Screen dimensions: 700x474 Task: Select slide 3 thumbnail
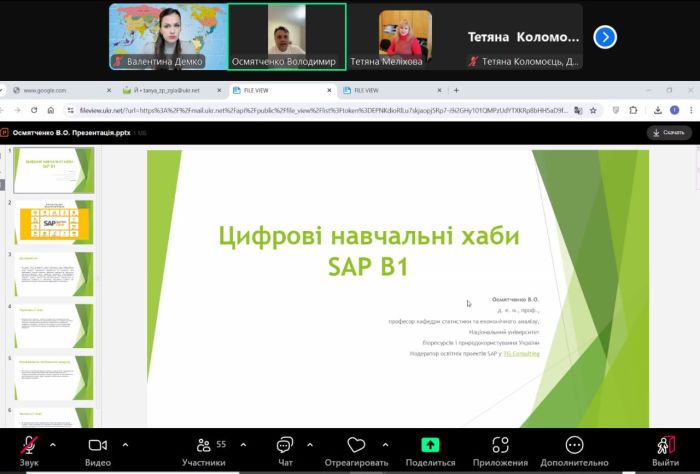point(54,274)
